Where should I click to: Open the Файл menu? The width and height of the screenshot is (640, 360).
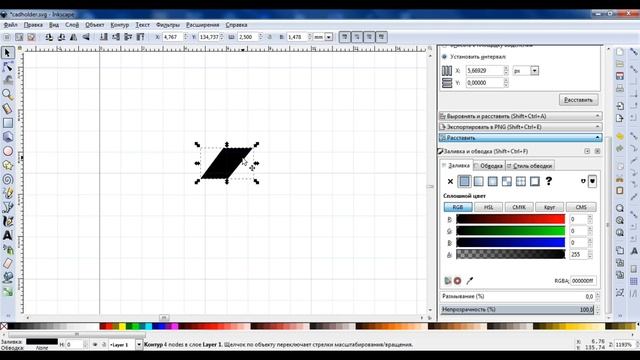[11, 25]
